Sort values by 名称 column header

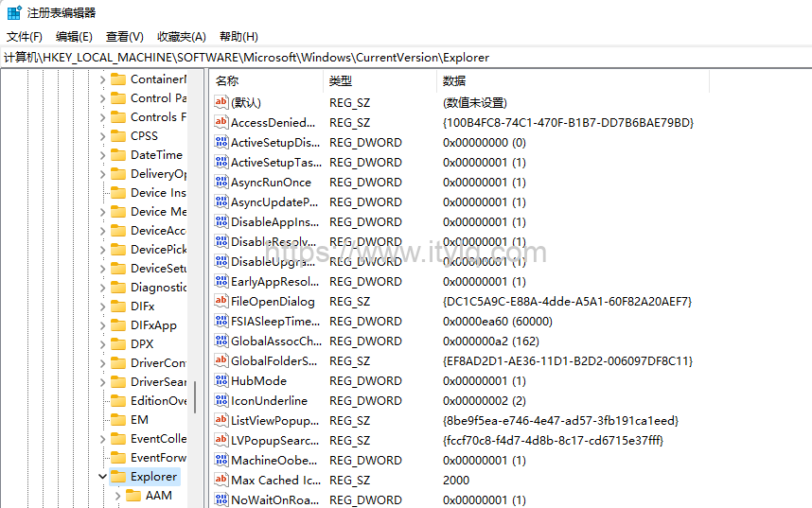coord(267,80)
